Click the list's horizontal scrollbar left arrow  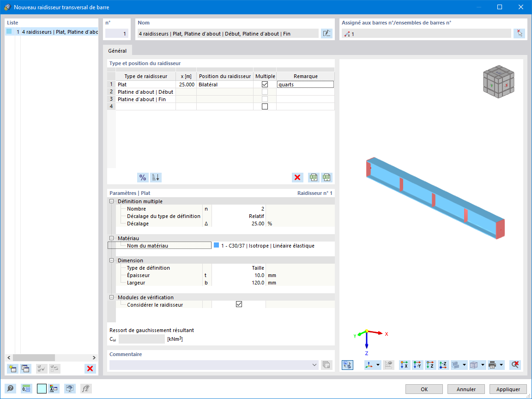[x=9, y=357]
